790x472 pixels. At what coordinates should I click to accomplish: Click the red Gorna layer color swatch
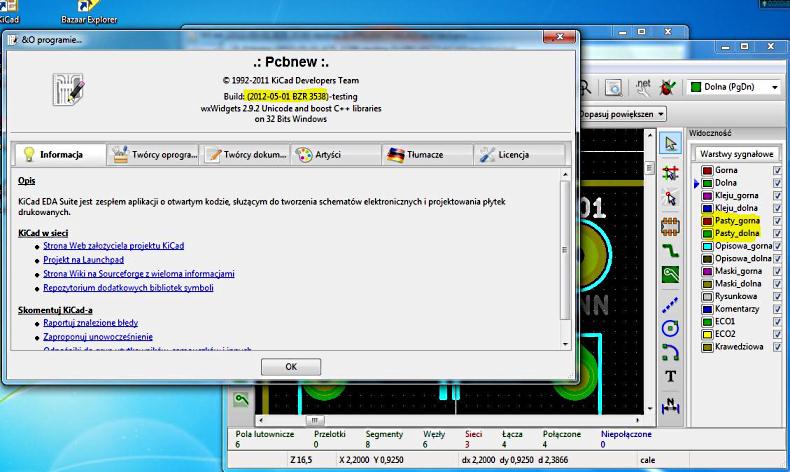(707, 170)
